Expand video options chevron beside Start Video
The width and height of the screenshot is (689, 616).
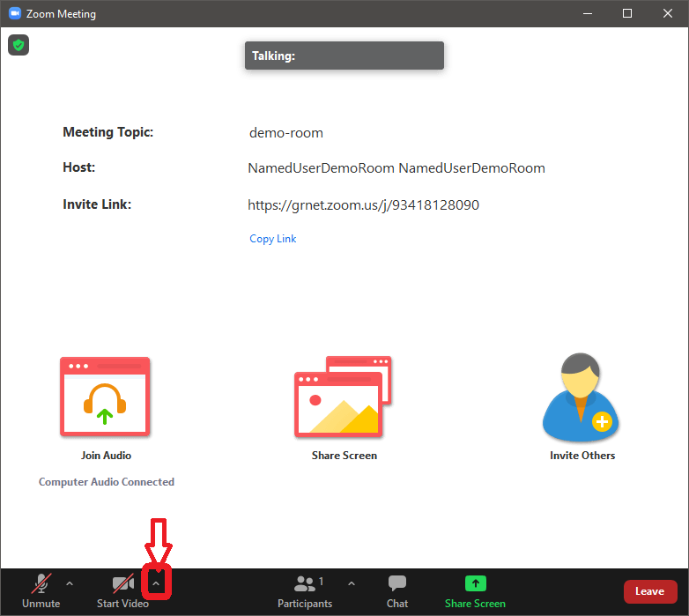(156, 584)
